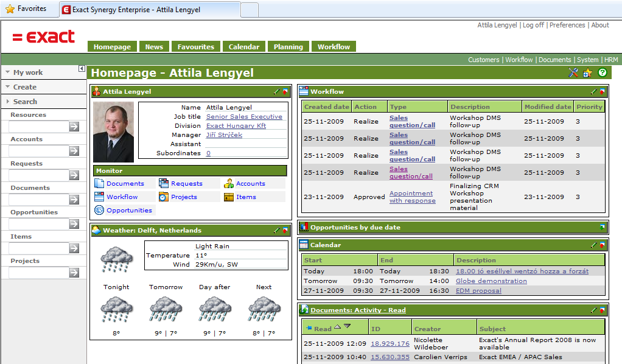Edit the Attila Lengyel widget pencil icon
622x364 pixels.
[x=277, y=92]
